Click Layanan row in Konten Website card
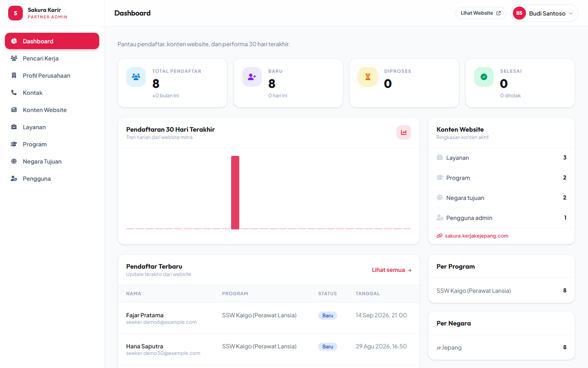 click(501, 158)
